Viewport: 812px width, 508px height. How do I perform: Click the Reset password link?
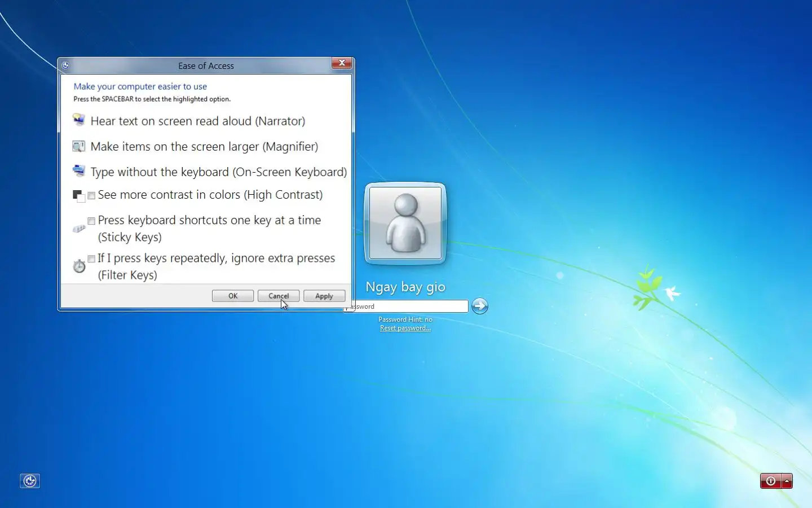405,328
